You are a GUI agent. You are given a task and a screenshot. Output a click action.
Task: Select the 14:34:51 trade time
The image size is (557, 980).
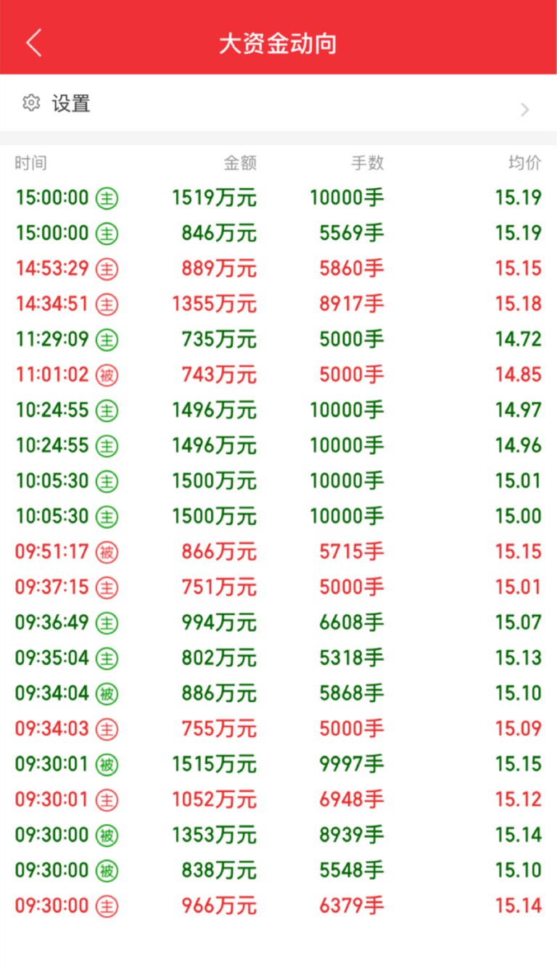[x=52, y=304]
